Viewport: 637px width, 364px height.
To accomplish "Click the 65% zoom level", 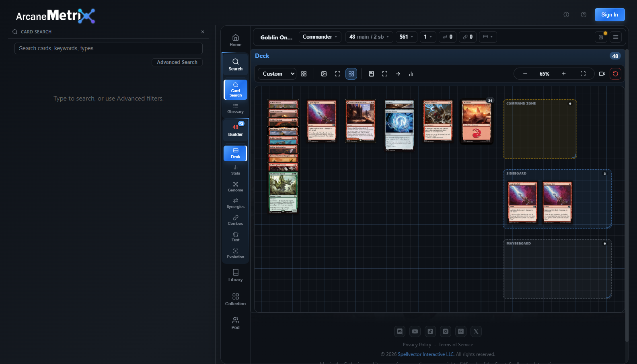I will click(545, 74).
